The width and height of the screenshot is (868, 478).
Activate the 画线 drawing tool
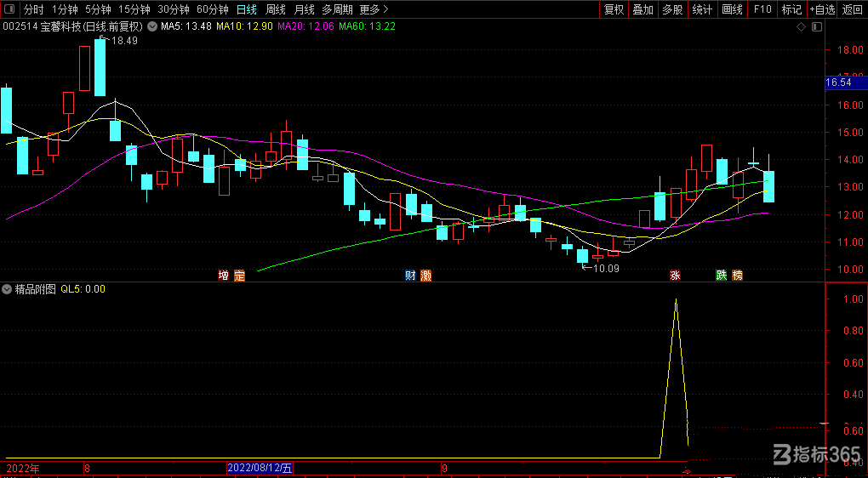(x=733, y=9)
